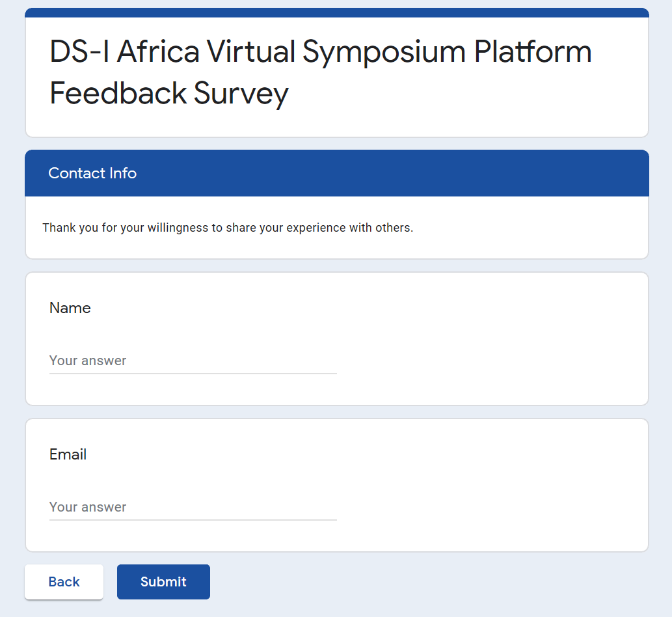Click the Contact Info section header
The height and width of the screenshot is (617, 672).
(92, 173)
